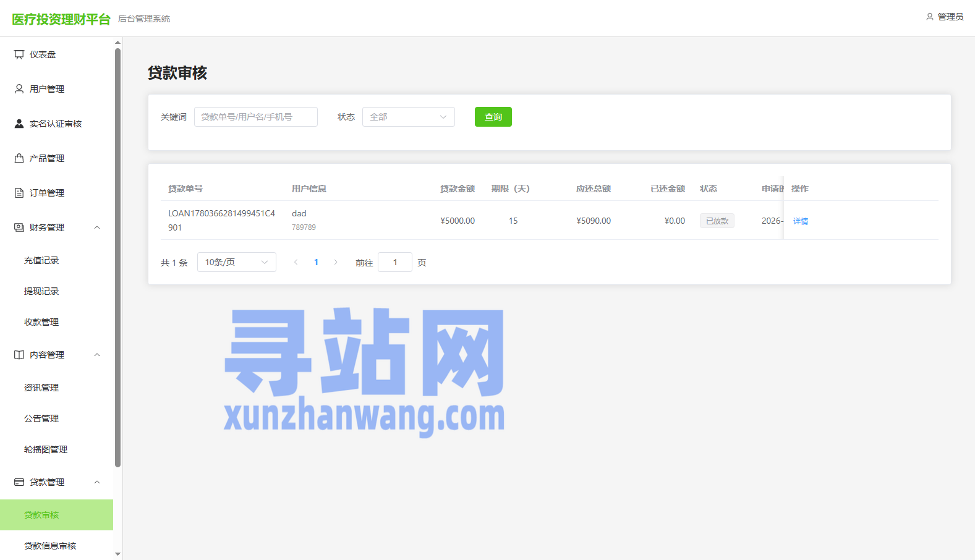Click user name dad in table
Viewport: 975px width, 560px height.
(299, 213)
